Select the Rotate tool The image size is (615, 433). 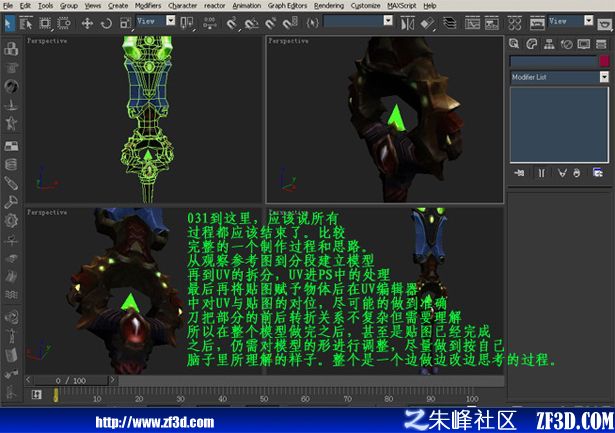click(x=106, y=24)
